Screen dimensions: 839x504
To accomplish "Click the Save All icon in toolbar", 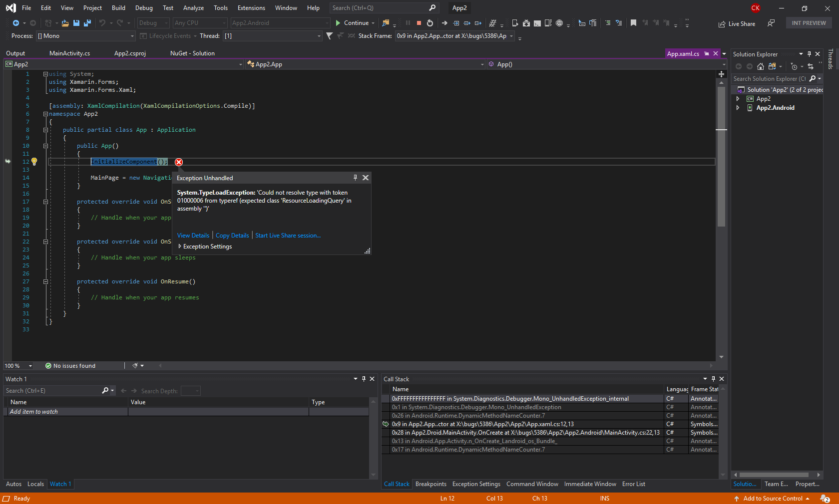I will [87, 23].
